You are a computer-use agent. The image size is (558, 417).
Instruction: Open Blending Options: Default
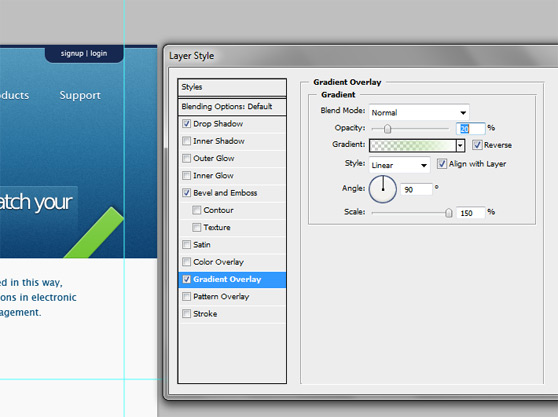(x=232, y=106)
